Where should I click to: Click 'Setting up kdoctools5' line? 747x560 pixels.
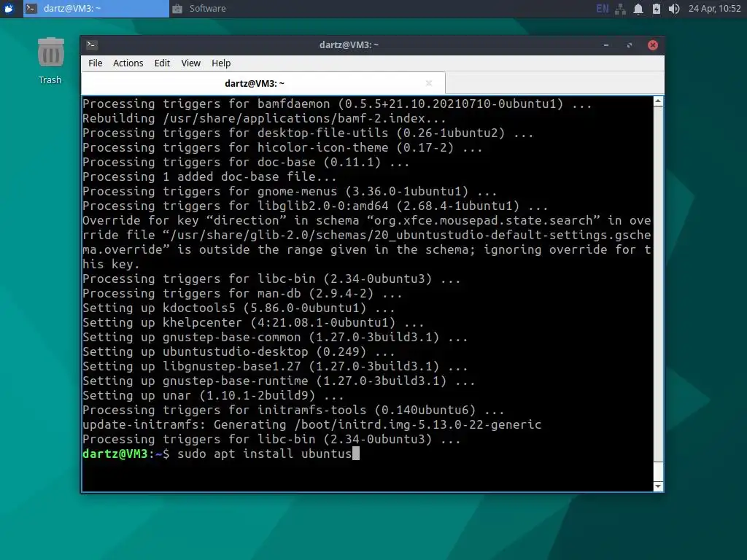tap(239, 308)
